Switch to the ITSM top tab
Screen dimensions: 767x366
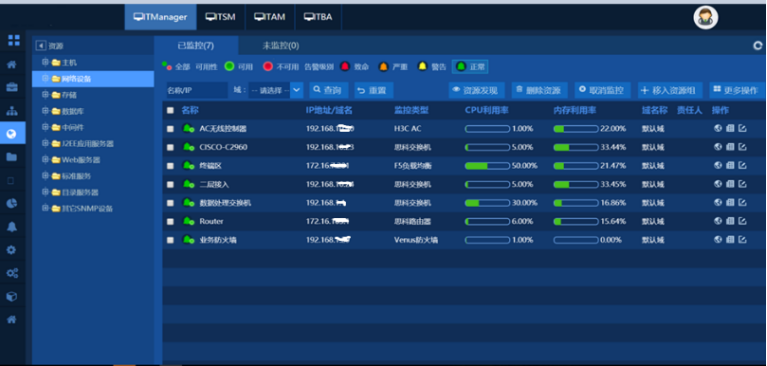220,17
